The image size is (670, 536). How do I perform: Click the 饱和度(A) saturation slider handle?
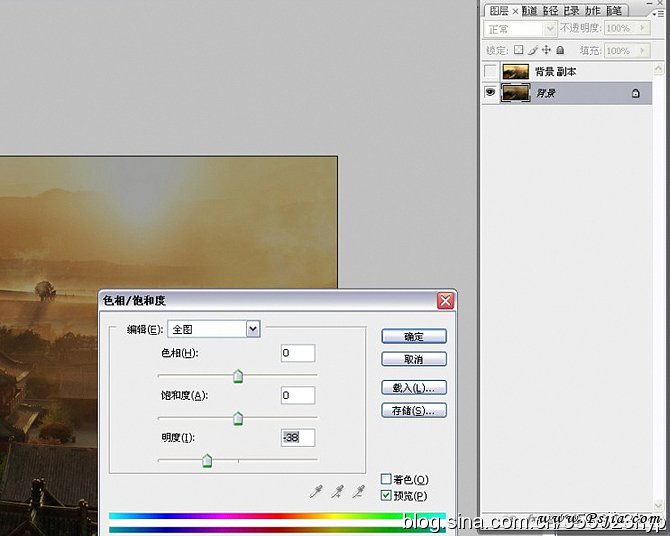click(238, 418)
